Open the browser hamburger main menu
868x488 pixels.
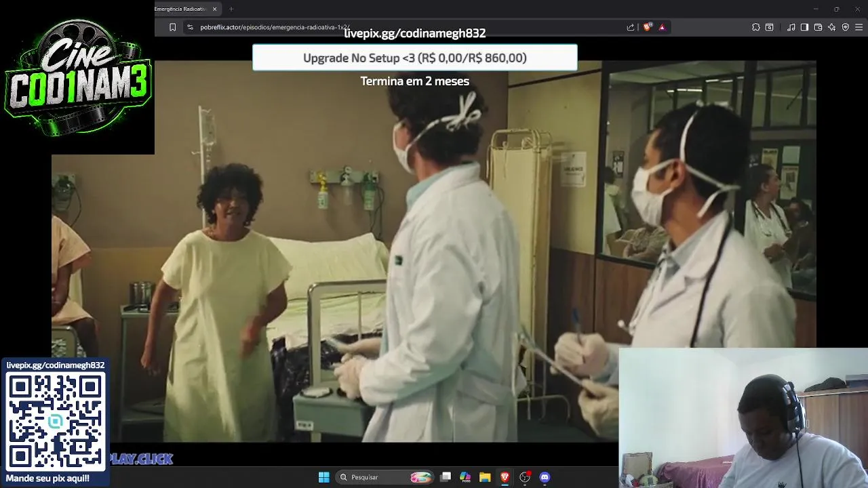tap(859, 27)
